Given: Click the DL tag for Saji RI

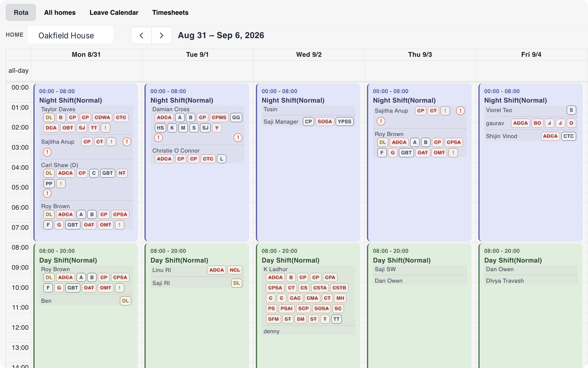Looking at the screenshot, I should [237, 283].
